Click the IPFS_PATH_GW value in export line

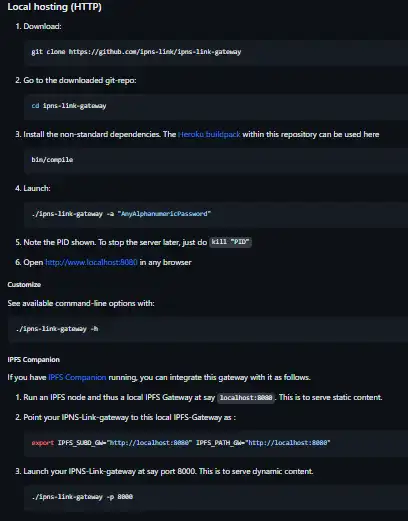(x=289, y=443)
